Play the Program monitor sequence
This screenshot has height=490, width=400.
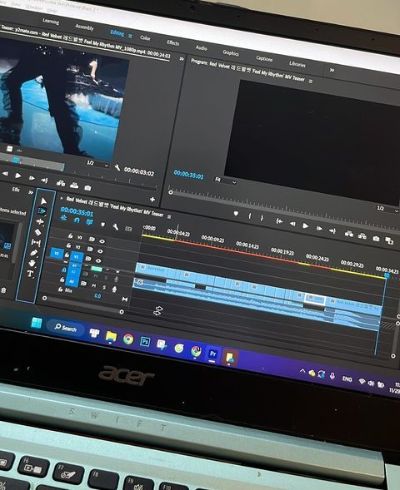pos(305,226)
